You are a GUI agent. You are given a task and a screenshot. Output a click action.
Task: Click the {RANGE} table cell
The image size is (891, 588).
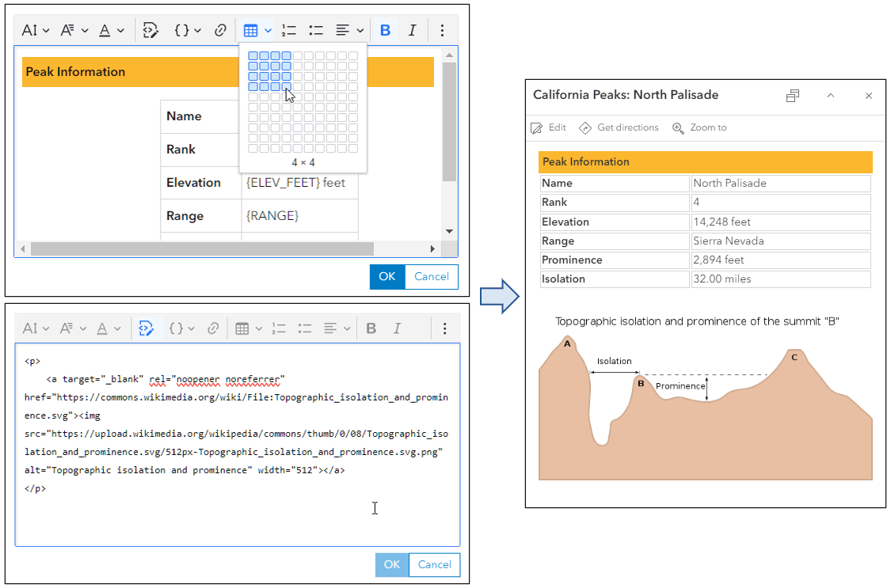coord(299,216)
